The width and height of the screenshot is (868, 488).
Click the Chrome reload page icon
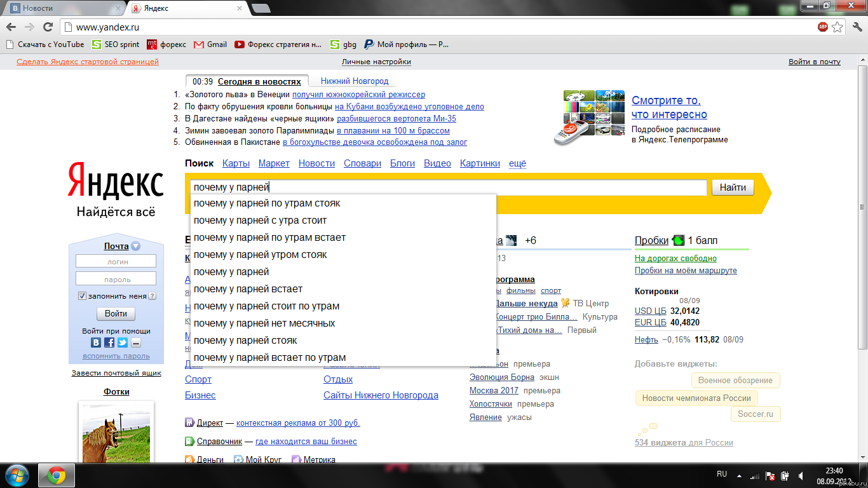click(48, 27)
